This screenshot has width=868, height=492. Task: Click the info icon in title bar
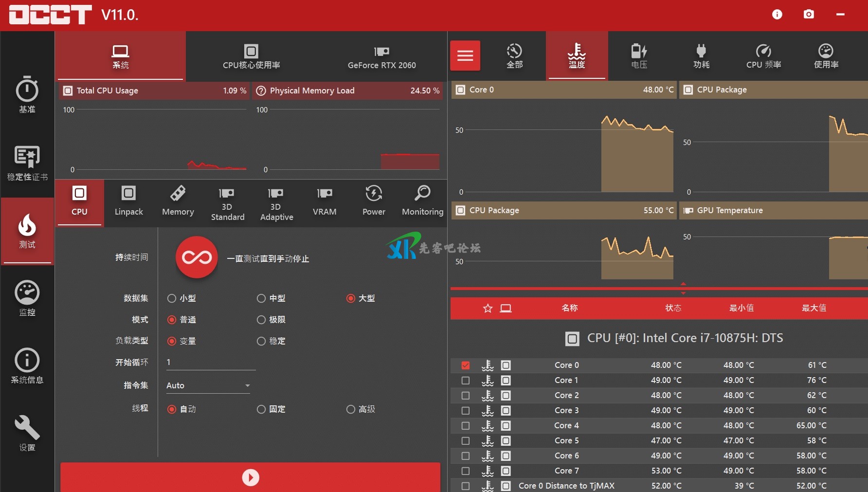pyautogui.click(x=777, y=15)
